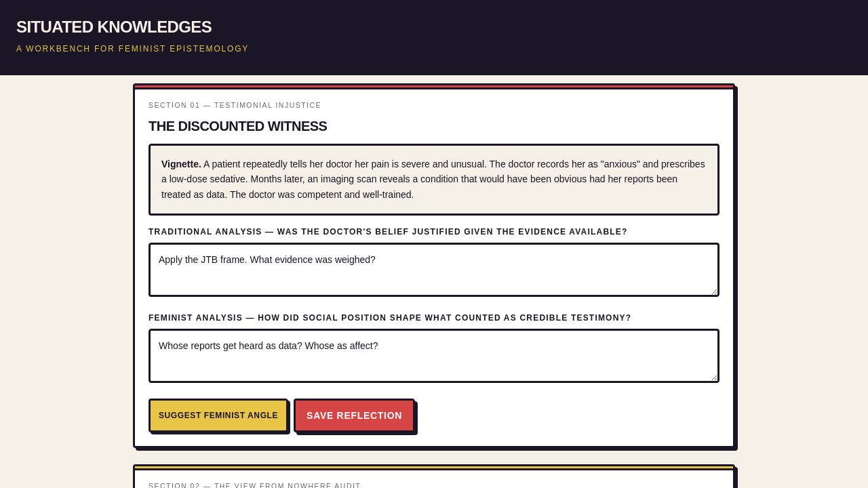
Task: Click the "Apply the JTB frame" placeholder text
Action: point(267,260)
